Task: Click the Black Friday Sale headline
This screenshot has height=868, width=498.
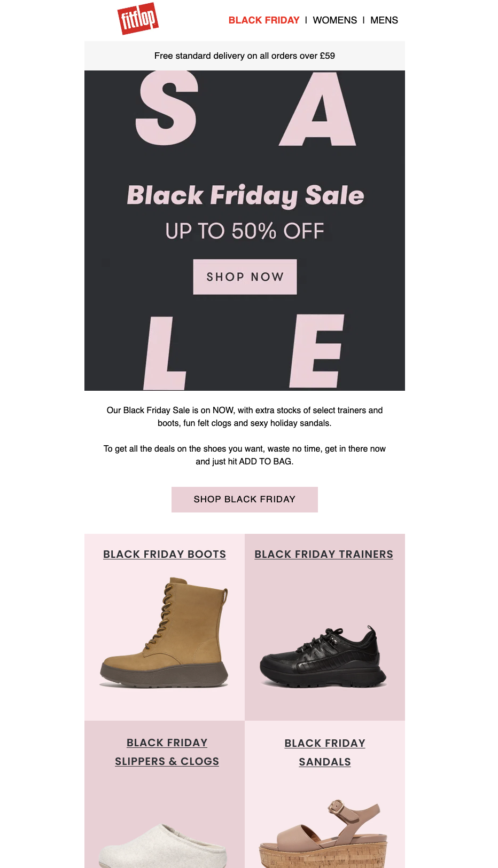Action: tap(245, 195)
